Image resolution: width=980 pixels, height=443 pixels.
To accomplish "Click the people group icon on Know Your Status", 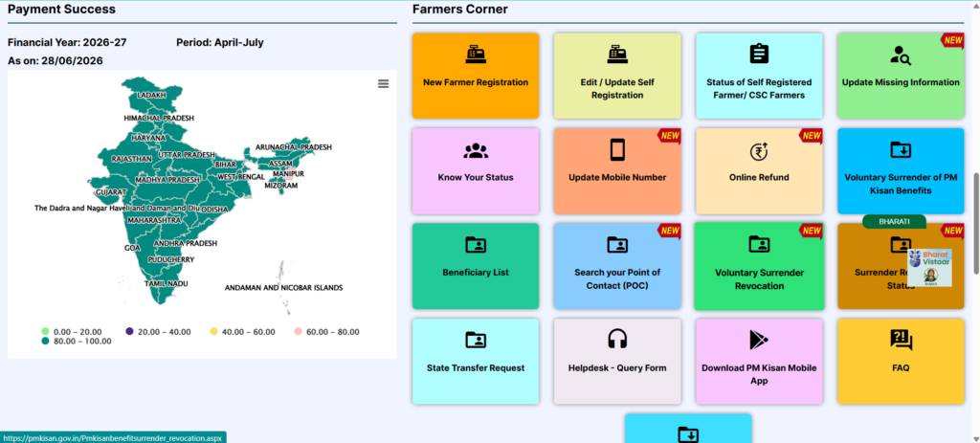I will (476, 150).
